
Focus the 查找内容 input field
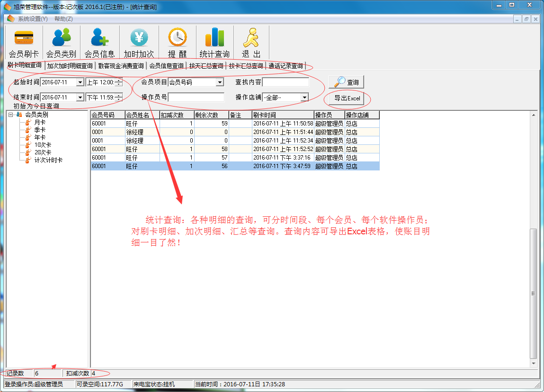pyautogui.click(x=285, y=82)
